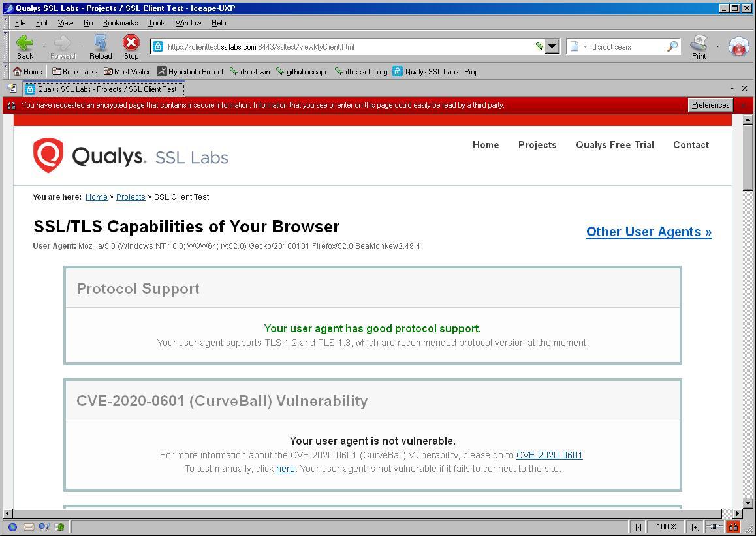756x536 pixels.
Task: Open the Contact page in site navigation
Action: 691,144
